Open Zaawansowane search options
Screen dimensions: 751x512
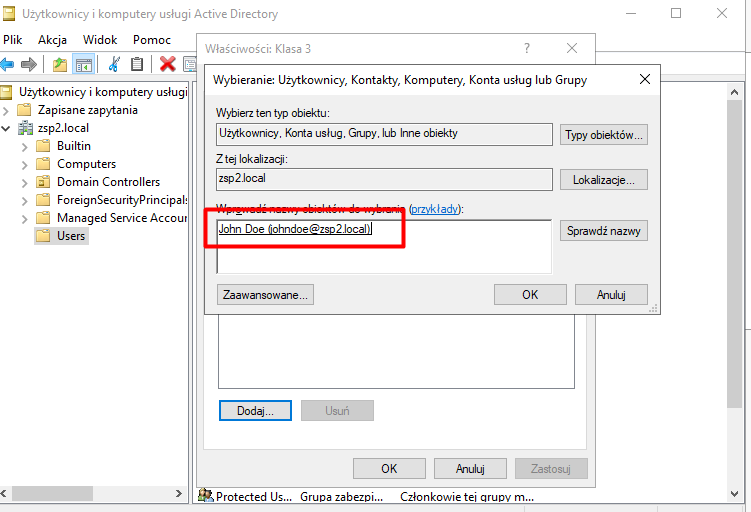[265, 294]
